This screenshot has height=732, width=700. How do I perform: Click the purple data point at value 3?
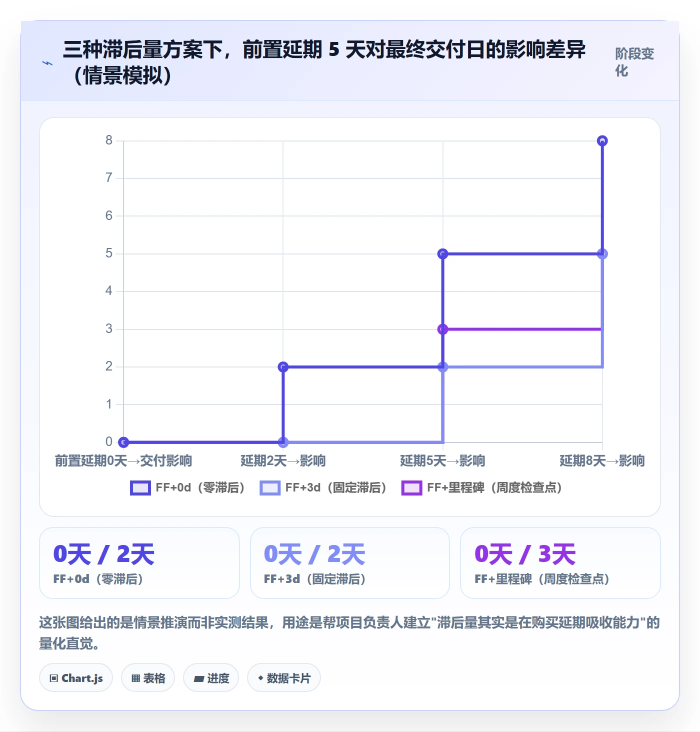tap(442, 329)
